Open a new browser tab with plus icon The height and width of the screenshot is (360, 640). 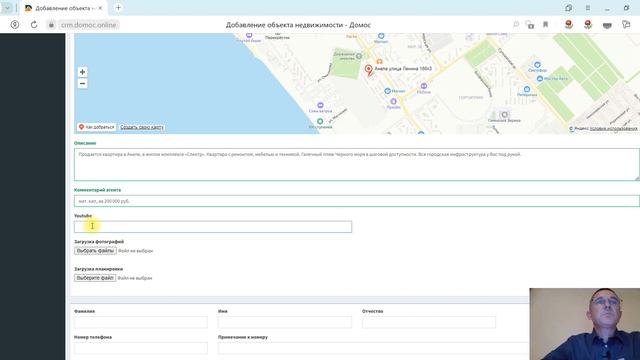[x=118, y=8]
